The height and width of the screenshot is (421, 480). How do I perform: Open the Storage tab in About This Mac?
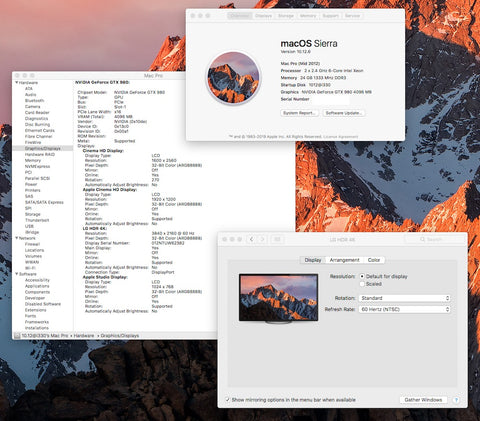pos(286,16)
